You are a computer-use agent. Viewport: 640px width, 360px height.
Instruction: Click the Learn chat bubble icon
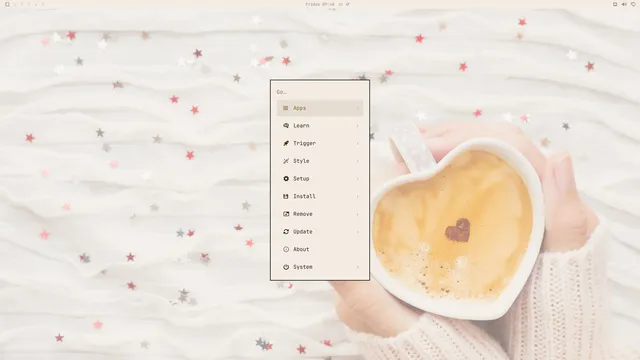[x=286, y=126]
